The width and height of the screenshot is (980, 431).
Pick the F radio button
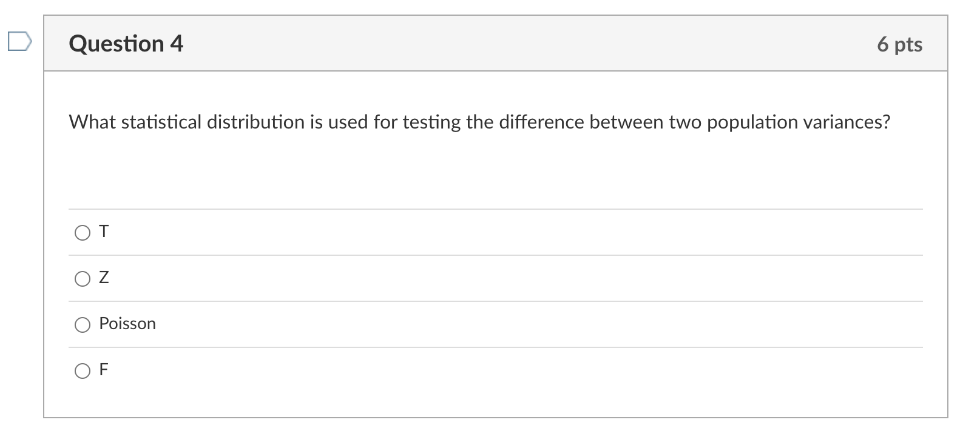[x=82, y=371]
